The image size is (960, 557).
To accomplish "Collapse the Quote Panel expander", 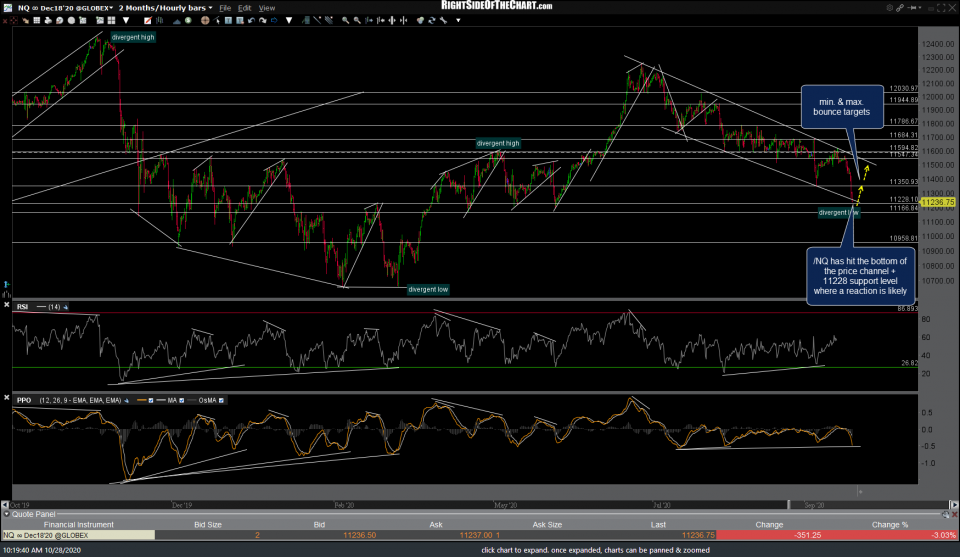I will (x=6, y=514).
